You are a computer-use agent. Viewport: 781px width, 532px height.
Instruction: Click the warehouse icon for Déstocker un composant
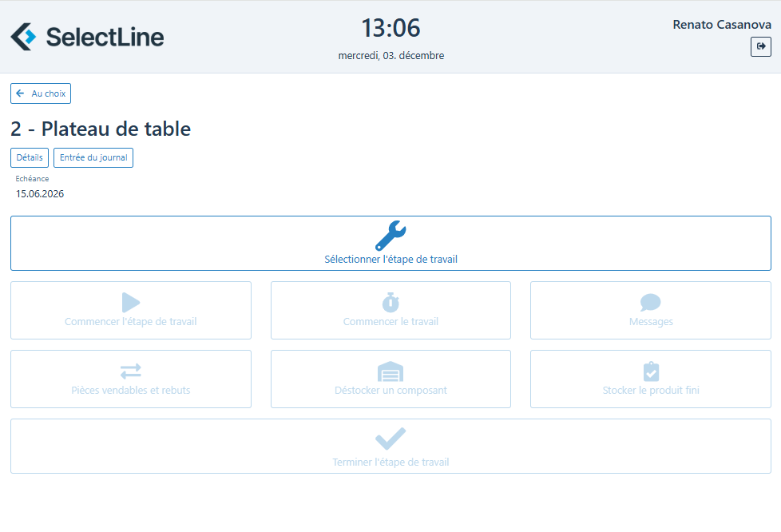[x=390, y=371]
